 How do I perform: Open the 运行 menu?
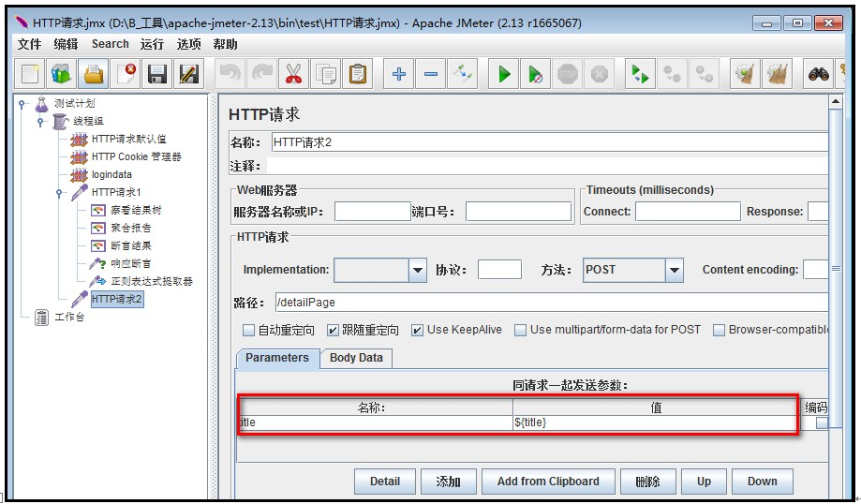point(152,44)
